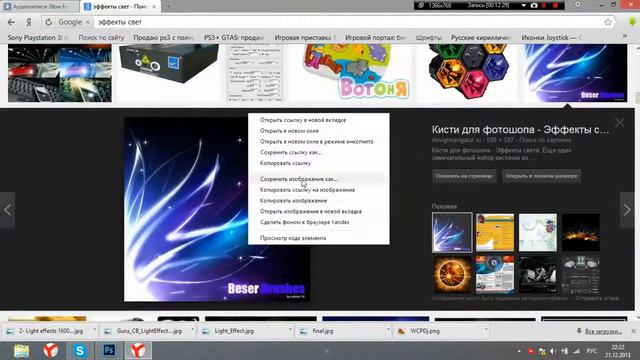Switch to the Аудиозаписи tab
Viewport: 640px width, 360px height.
coord(40,7)
